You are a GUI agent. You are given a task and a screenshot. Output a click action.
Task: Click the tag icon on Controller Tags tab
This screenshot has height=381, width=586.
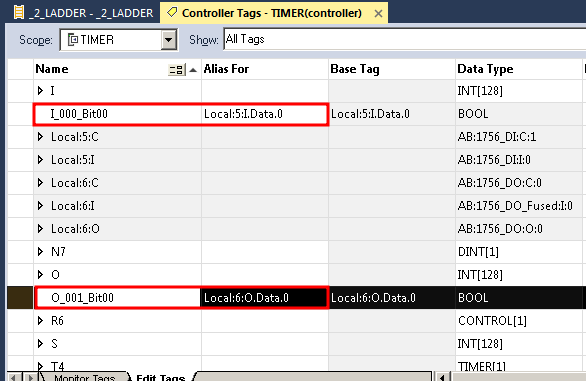click(x=172, y=12)
